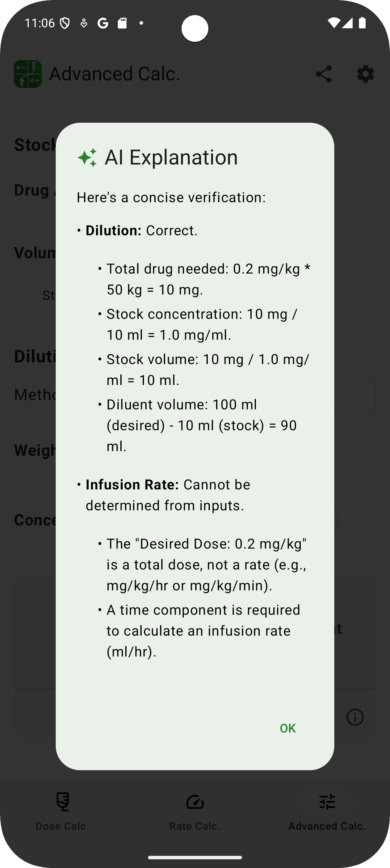The height and width of the screenshot is (868, 390).
Task: Click the bold Infusion Rate heading
Action: coord(132,484)
